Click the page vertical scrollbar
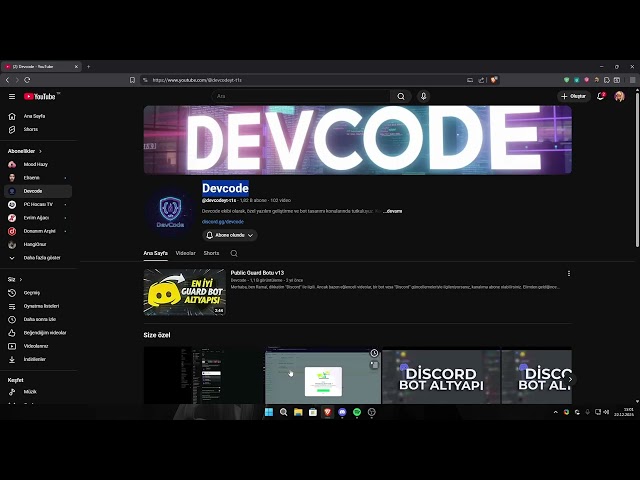Image resolution: width=640 pixels, height=480 pixels. tap(637, 169)
